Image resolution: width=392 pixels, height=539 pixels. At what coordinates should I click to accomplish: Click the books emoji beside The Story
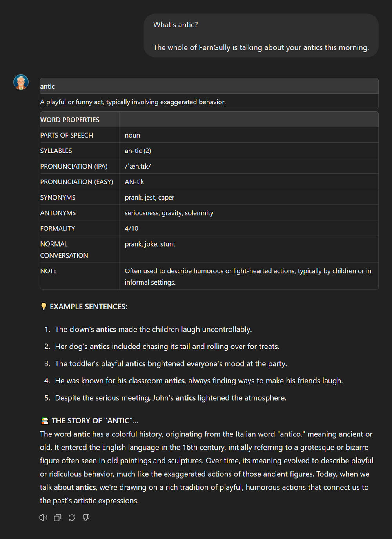45,421
